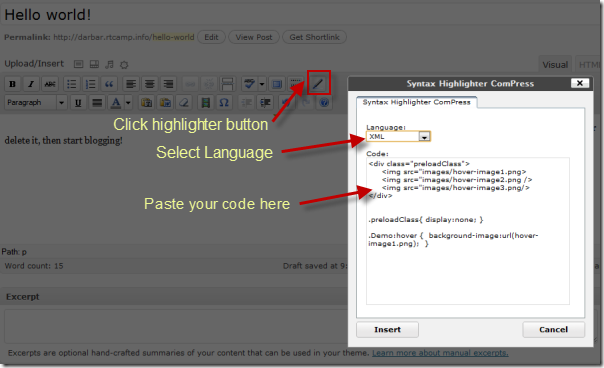This screenshot has width=604, height=368.
Task: Click the Insert button in dialog
Action: [388, 329]
